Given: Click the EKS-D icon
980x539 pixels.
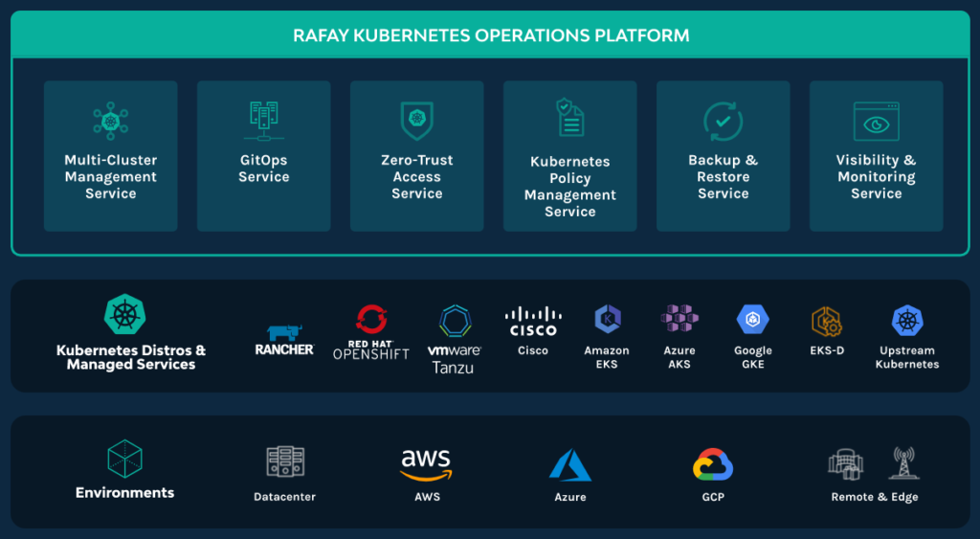Looking at the screenshot, I should point(827,322).
